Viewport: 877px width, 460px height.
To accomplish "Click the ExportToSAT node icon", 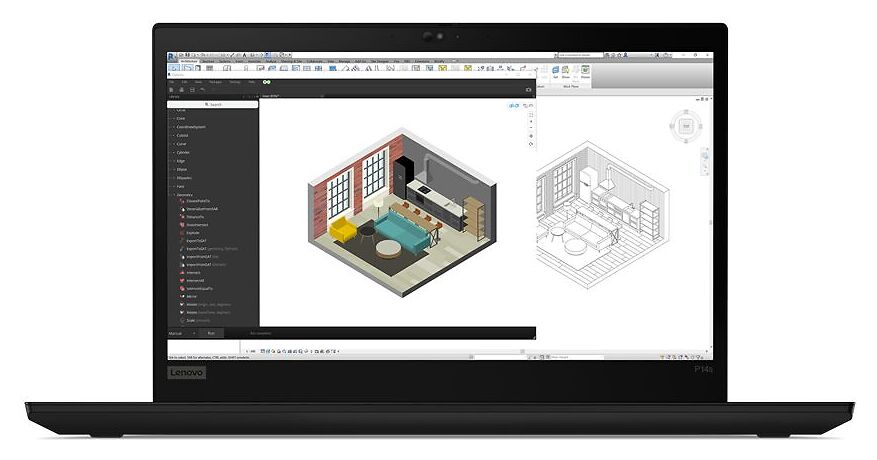I will pos(180,240).
